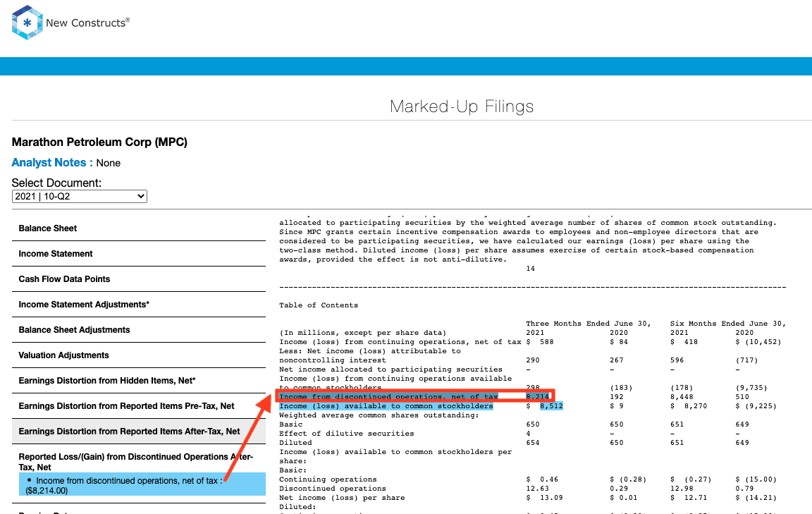Click the 'noncontrolling interest' row label

tap(333, 360)
